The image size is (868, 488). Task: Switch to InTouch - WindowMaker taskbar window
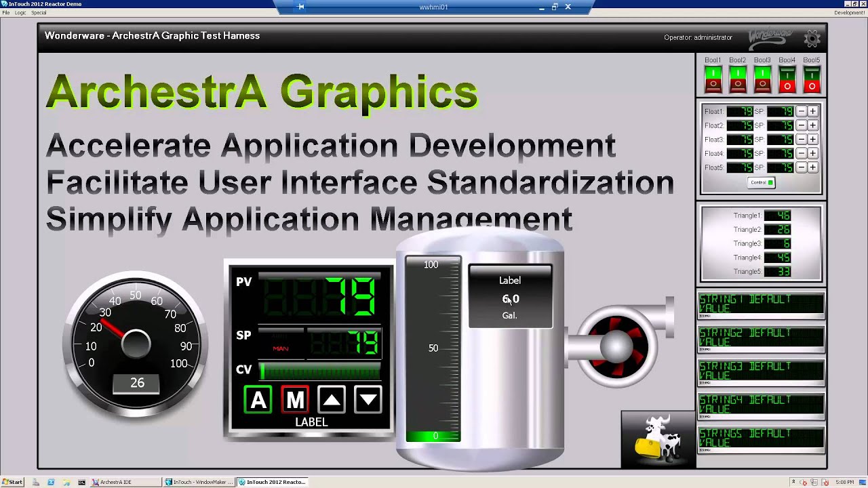tap(200, 482)
